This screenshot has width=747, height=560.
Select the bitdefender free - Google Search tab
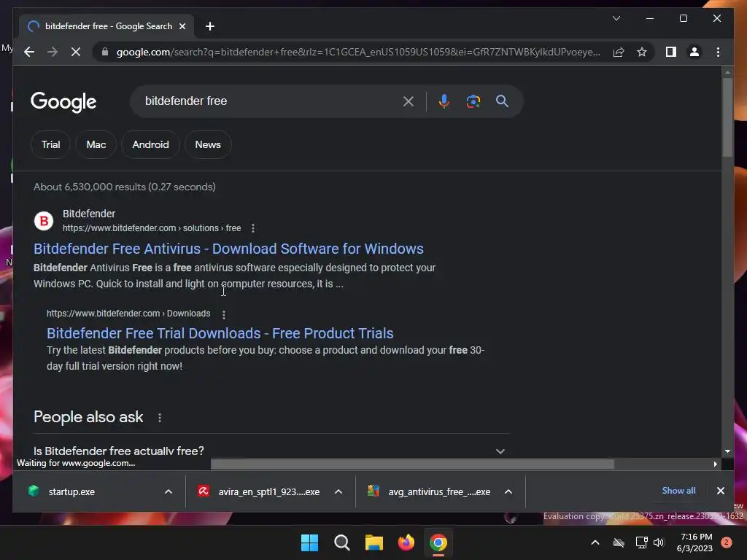[x=108, y=26]
